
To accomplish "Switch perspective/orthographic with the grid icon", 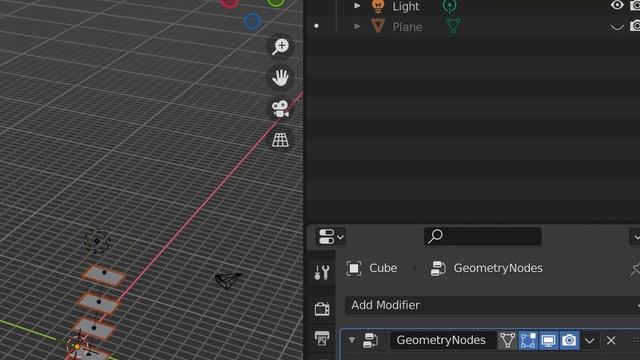I will [x=280, y=140].
